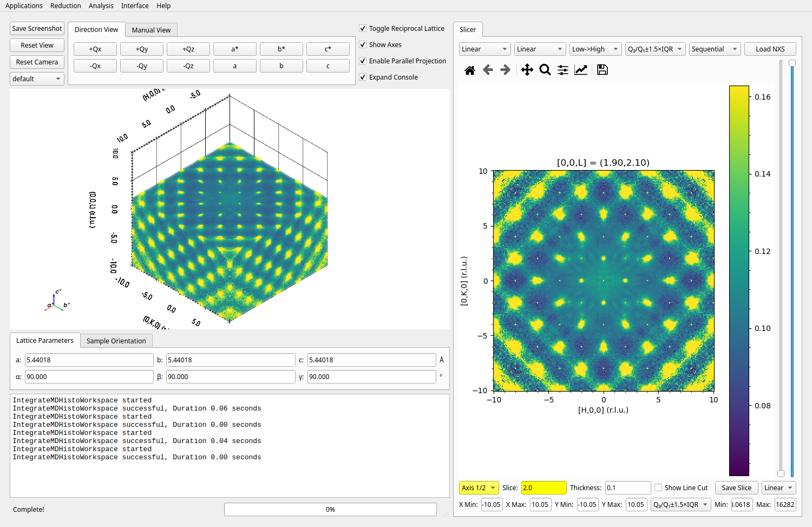
Task: Activate the Pan tool icon
Action: click(x=527, y=70)
